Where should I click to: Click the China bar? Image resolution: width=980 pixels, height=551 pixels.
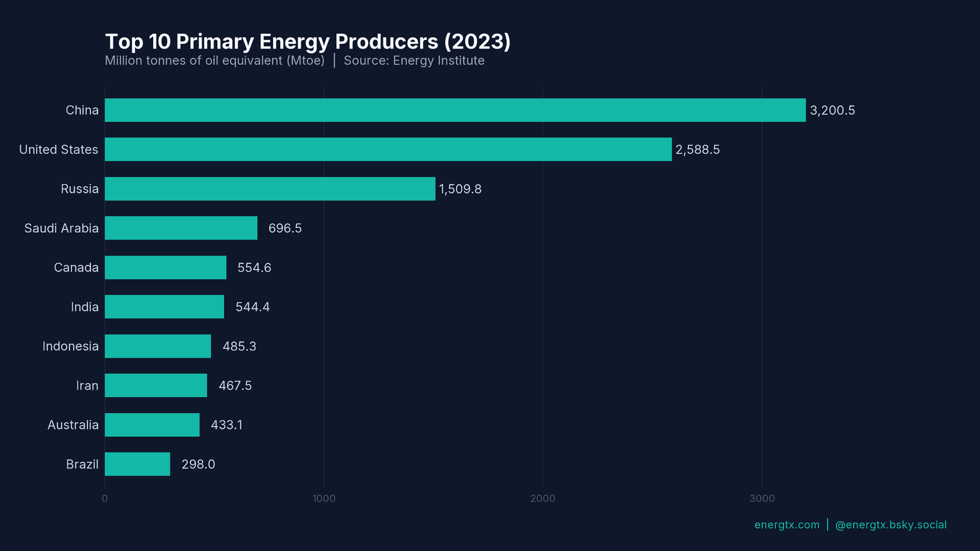pyautogui.click(x=454, y=110)
